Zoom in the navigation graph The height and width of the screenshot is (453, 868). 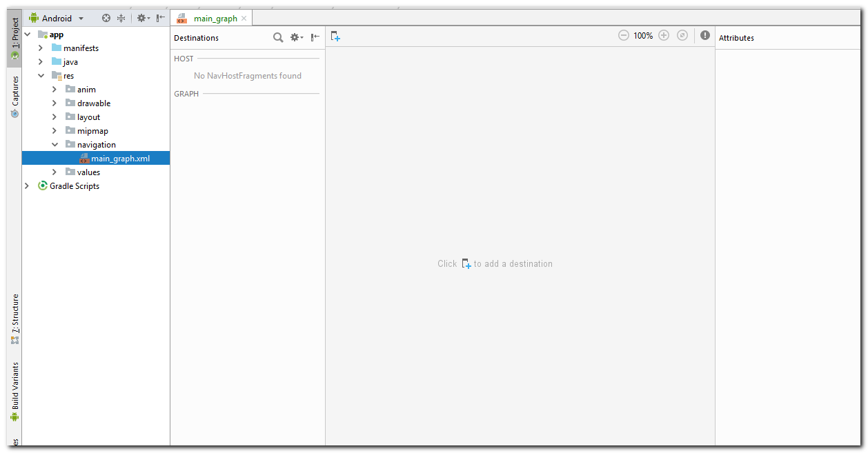pyautogui.click(x=664, y=35)
